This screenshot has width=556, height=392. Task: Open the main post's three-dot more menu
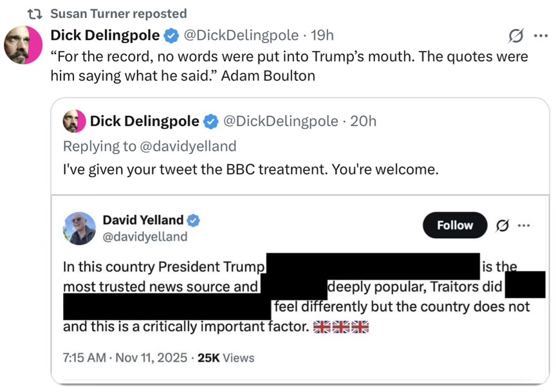(541, 35)
